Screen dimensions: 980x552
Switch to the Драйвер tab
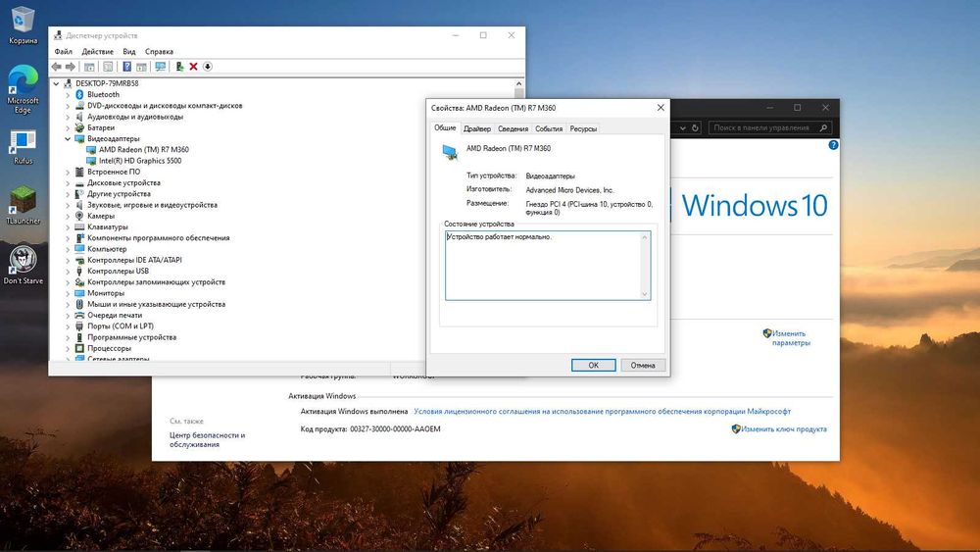477,128
